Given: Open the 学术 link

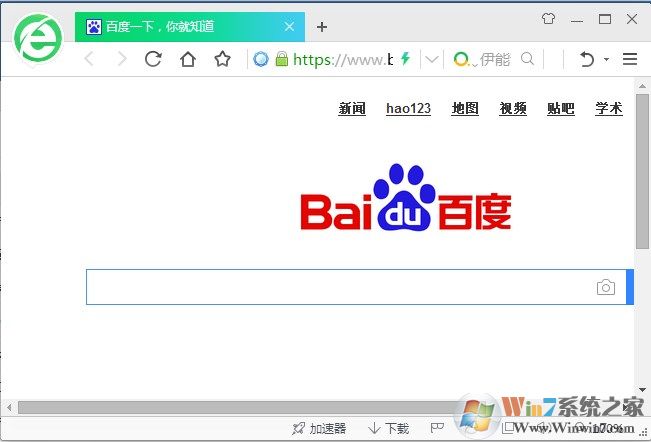Looking at the screenshot, I should point(609,109).
